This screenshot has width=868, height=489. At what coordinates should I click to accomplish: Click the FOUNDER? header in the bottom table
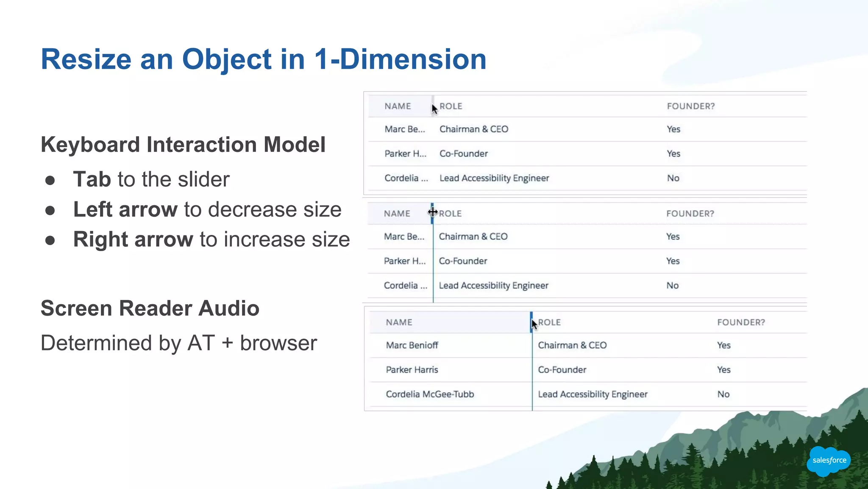coord(741,322)
